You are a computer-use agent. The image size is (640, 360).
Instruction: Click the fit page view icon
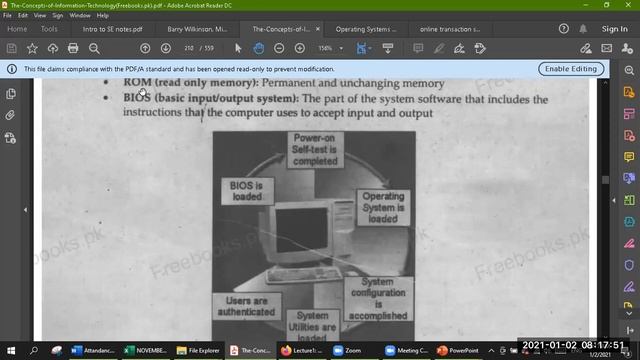click(x=361, y=49)
